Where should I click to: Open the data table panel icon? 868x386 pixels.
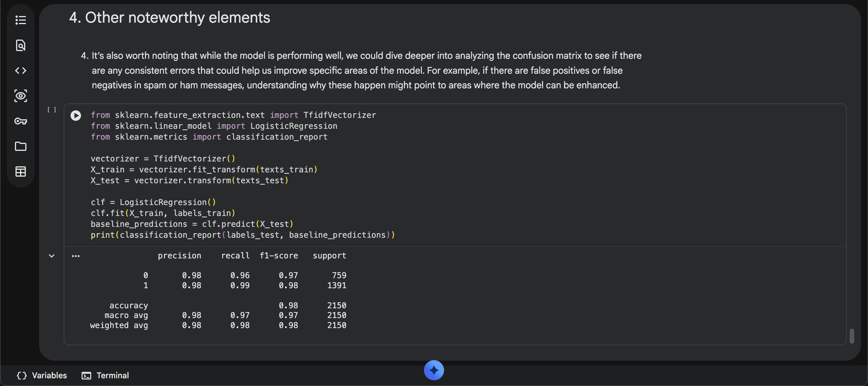point(21,171)
